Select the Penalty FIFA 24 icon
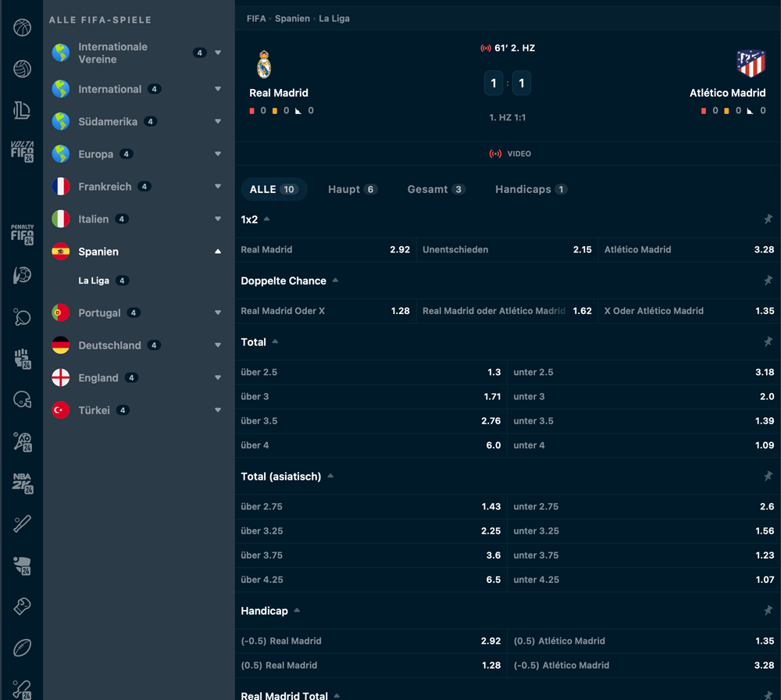The image size is (781, 700). click(22, 234)
